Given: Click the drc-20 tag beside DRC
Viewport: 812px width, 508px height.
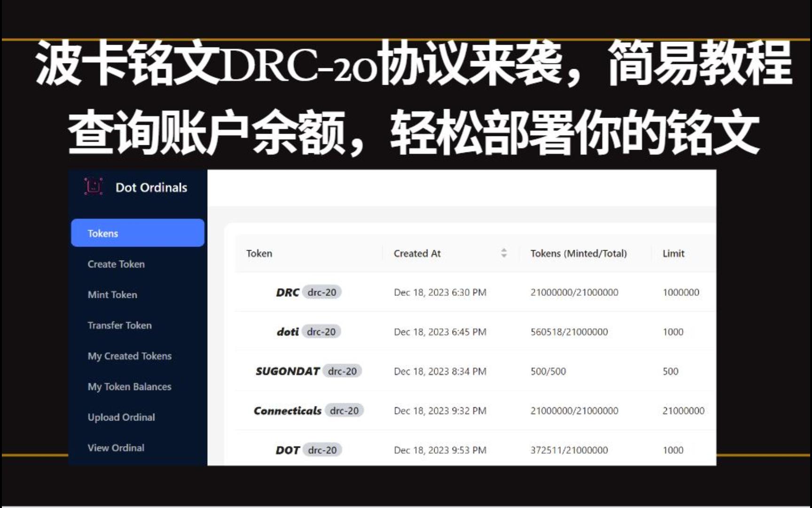Looking at the screenshot, I should click(322, 292).
